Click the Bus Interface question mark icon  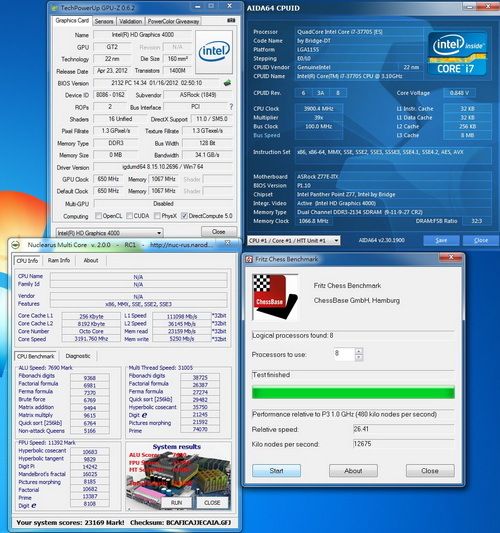[x=231, y=107]
